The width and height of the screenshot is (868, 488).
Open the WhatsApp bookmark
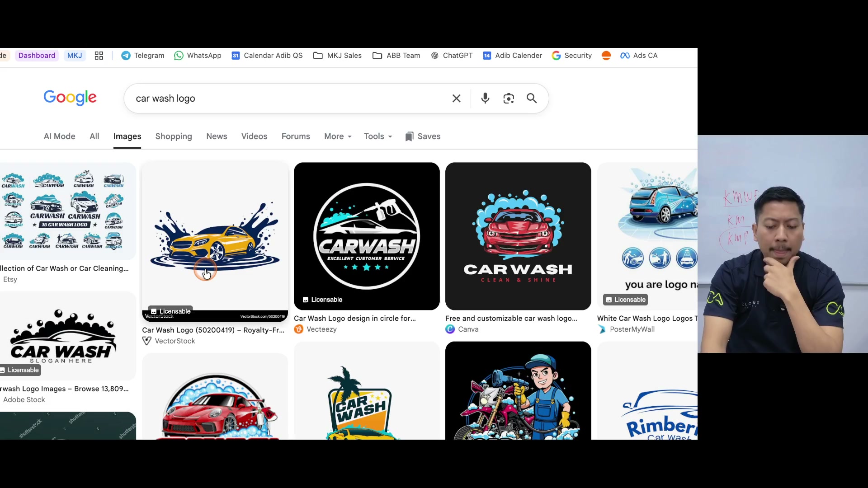[198, 56]
